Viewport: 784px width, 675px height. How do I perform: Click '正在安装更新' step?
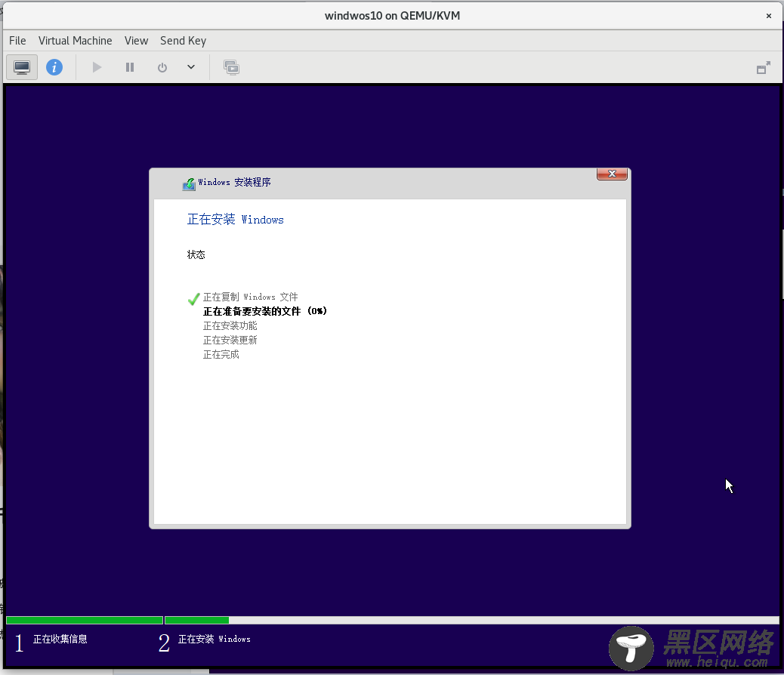click(230, 340)
